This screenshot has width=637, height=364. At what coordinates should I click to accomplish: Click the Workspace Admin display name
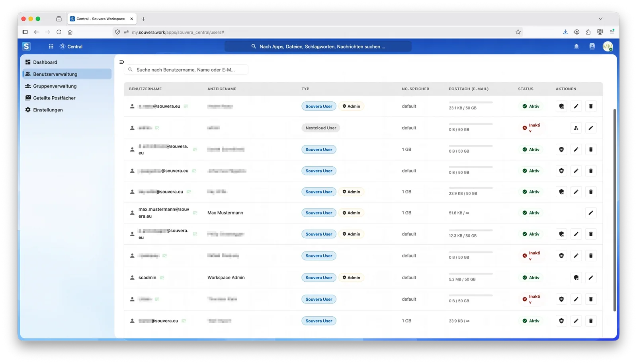tap(226, 278)
